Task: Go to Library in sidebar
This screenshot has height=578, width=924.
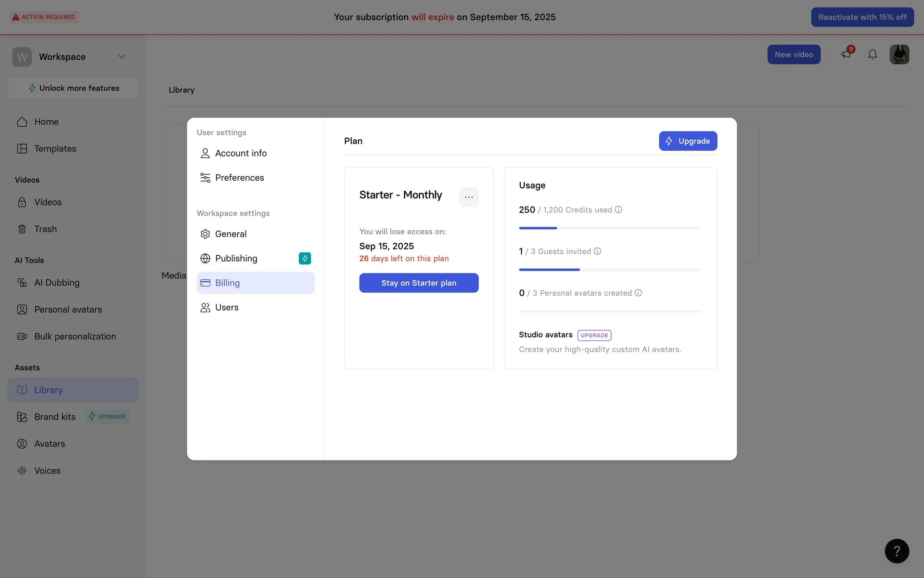Action: (x=73, y=390)
